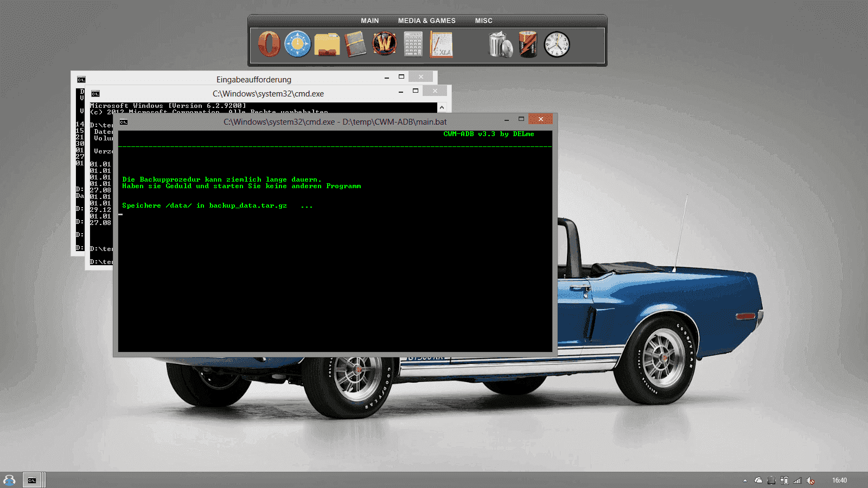This screenshot has height=488, width=868.
Task: Click the analog clock icon in the dock
Action: [557, 44]
